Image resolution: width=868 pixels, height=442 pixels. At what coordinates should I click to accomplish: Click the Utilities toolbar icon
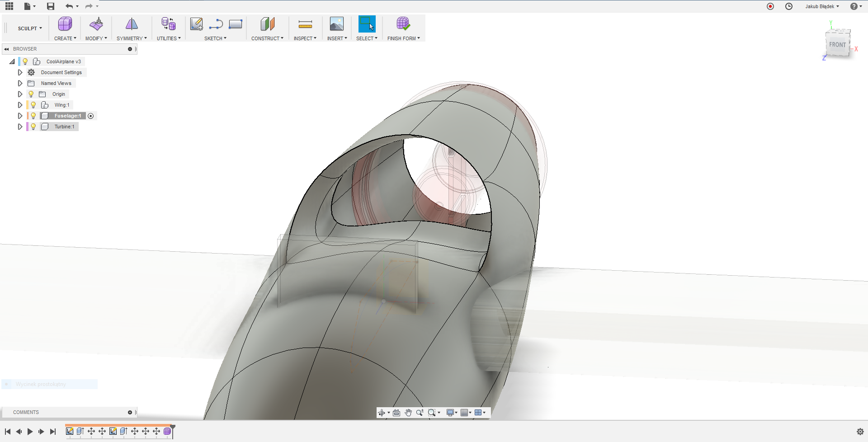pos(169,24)
